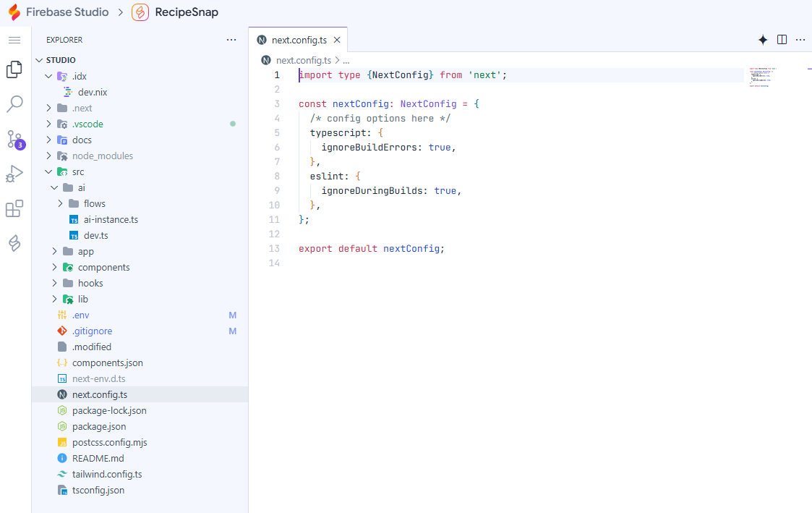
Task: Click the split editor layout icon
Action: (782, 40)
